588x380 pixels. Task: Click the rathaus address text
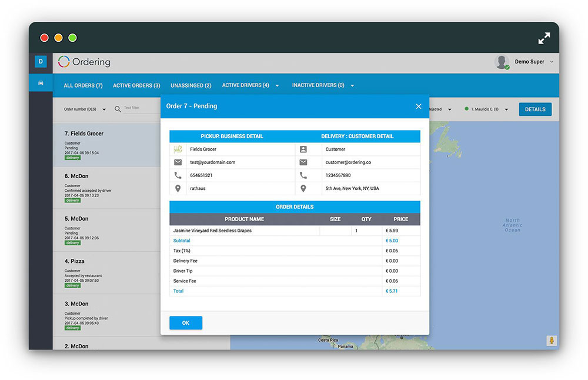[x=198, y=188]
